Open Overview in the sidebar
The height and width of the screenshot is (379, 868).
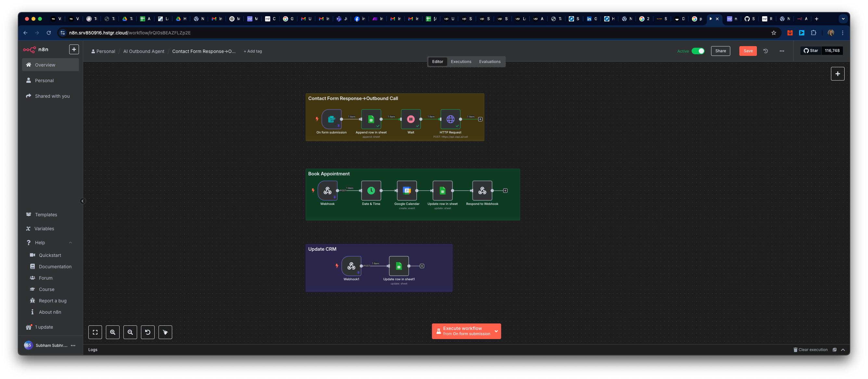coord(51,65)
